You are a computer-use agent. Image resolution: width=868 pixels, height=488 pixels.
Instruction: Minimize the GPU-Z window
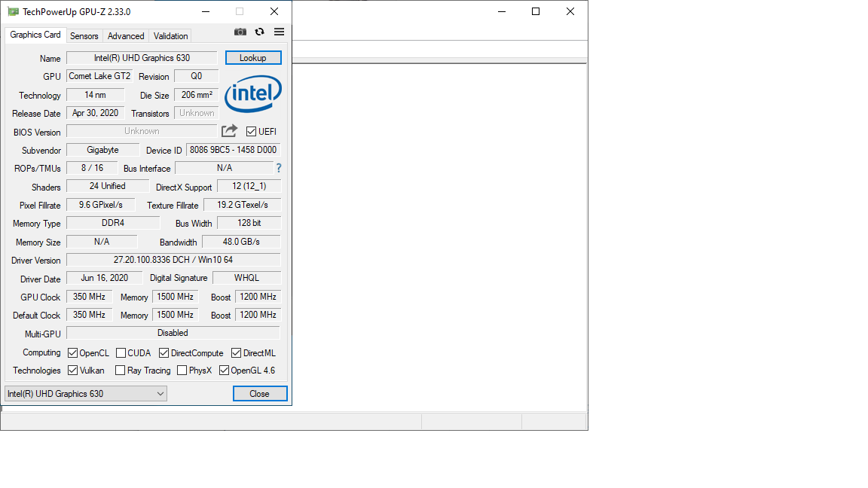(206, 11)
